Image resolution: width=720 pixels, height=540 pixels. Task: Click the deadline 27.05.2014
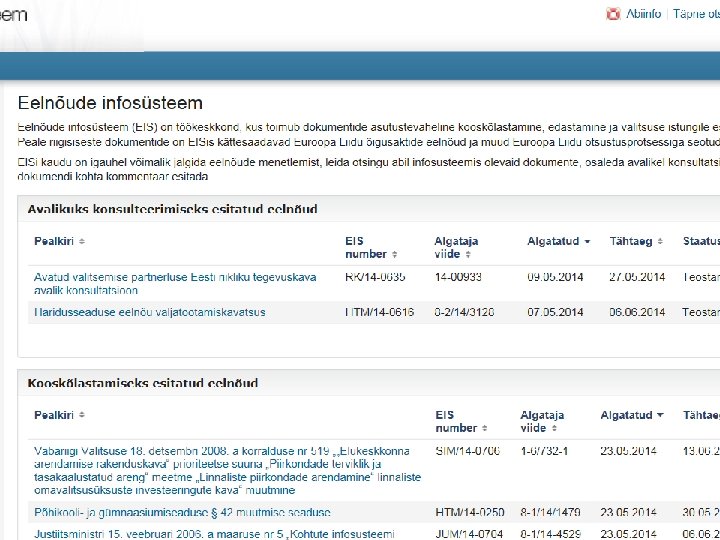tap(637, 277)
